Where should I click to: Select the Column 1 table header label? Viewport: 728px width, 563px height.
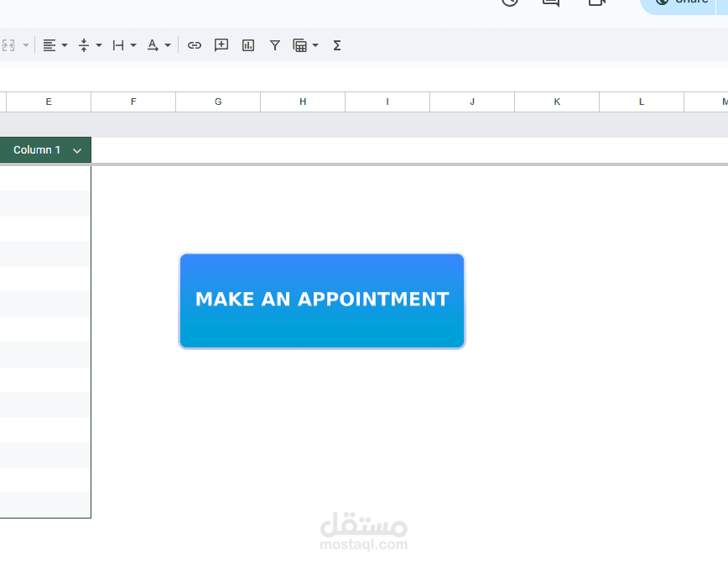tap(37, 150)
